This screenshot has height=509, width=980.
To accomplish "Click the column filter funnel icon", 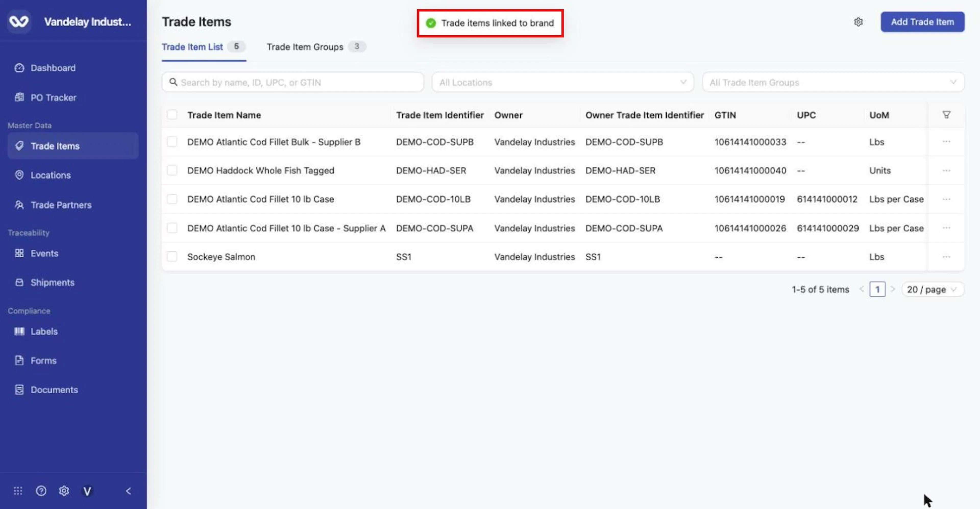I will pos(947,115).
